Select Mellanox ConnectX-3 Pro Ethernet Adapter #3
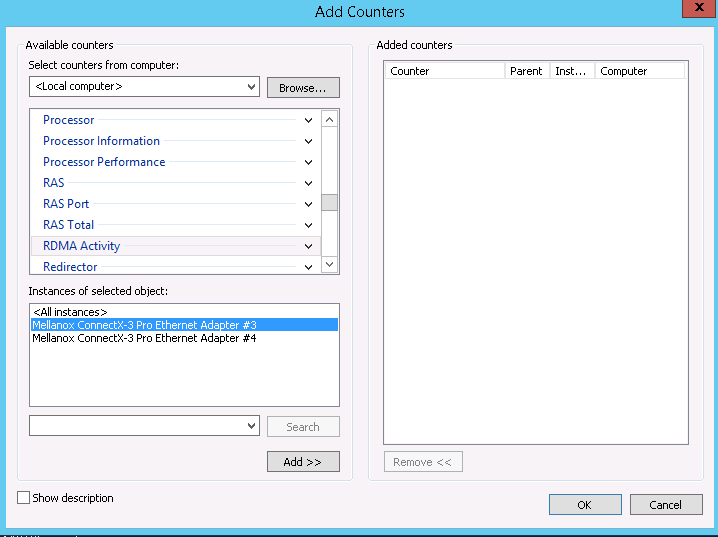The image size is (718, 537). [185, 325]
